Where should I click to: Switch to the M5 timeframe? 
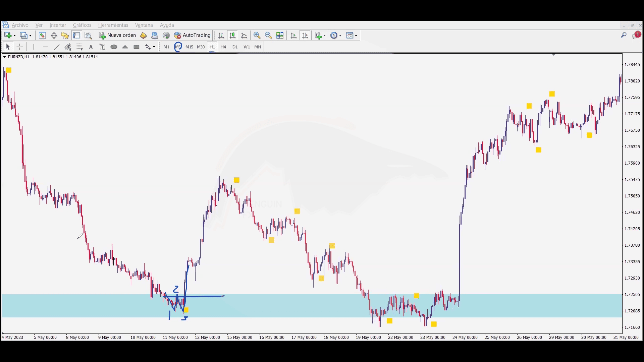pos(178,47)
